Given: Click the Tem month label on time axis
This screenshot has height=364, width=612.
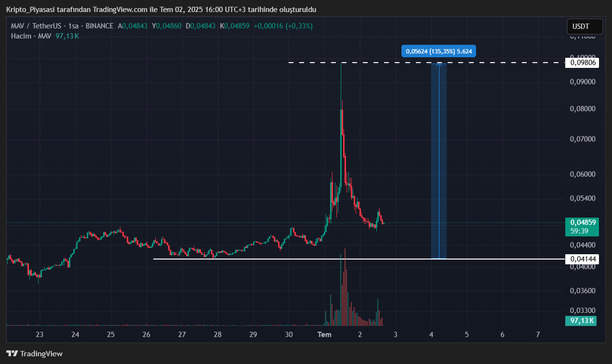Looking at the screenshot, I should pos(324,335).
